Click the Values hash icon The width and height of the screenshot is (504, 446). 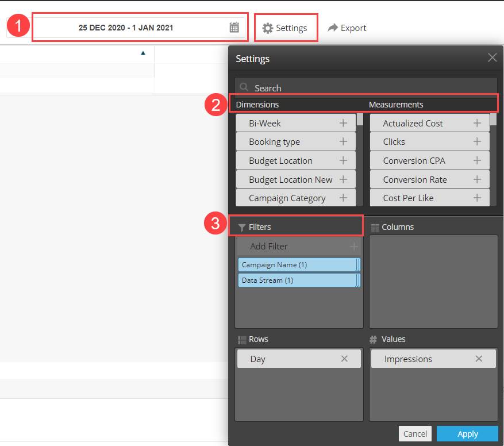(375, 339)
